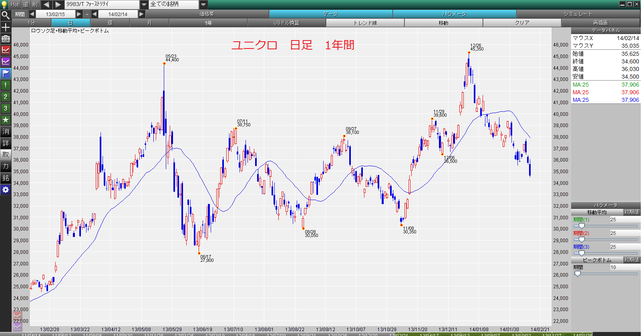The image size is (644, 336).
Task: Click the トレンド線 button
Action: pyautogui.click(x=365, y=23)
